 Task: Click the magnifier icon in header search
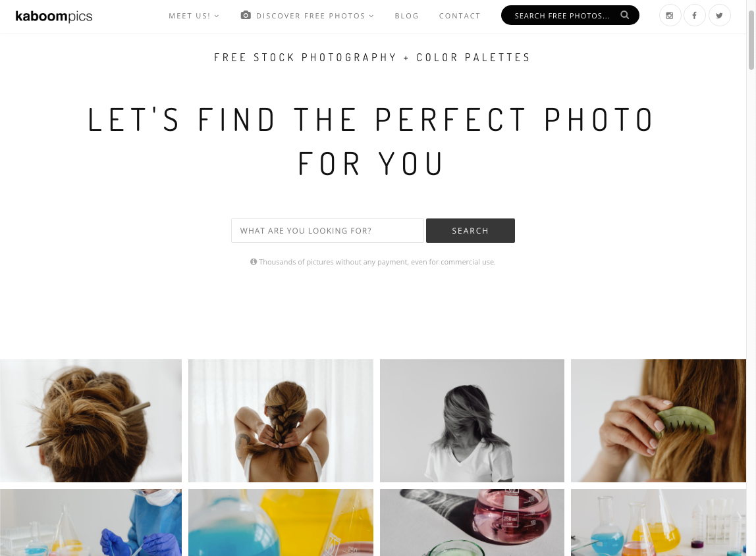tap(625, 15)
